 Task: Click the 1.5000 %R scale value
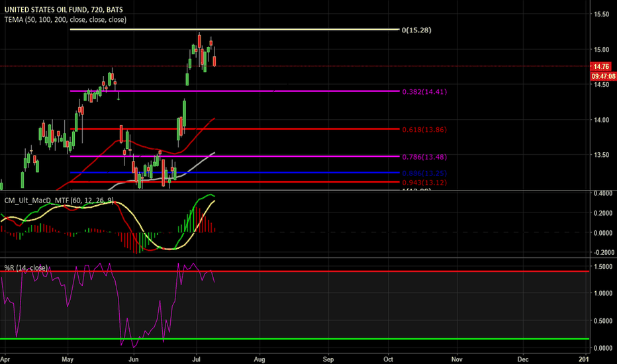(603, 267)
